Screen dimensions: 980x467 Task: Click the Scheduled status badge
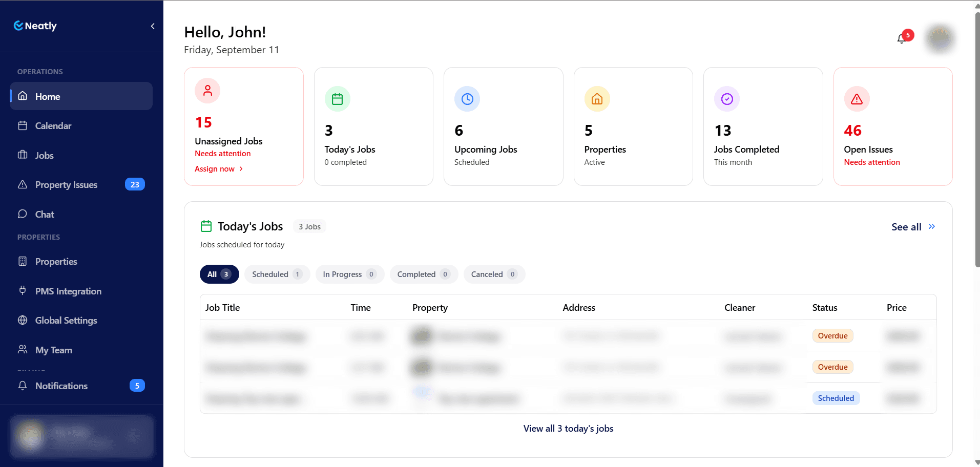pos(836,398)
